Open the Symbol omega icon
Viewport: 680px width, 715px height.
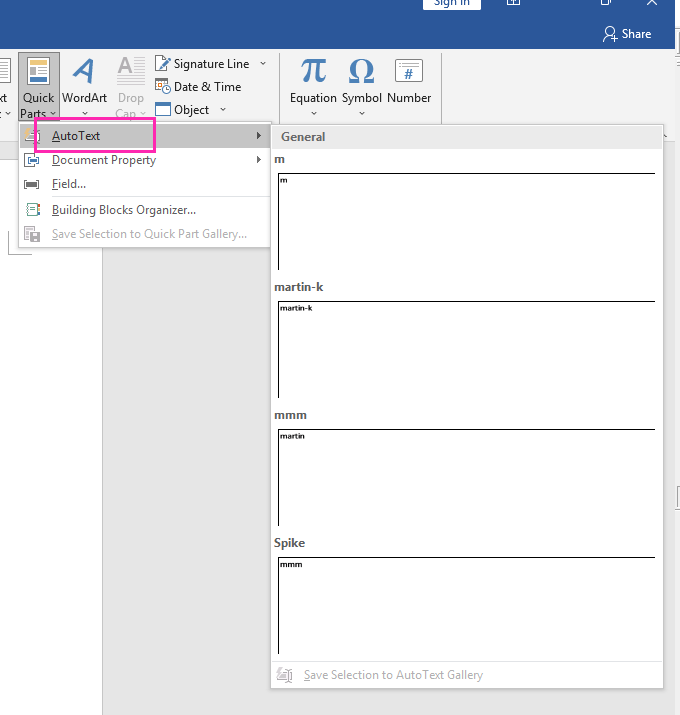[362, 72]
